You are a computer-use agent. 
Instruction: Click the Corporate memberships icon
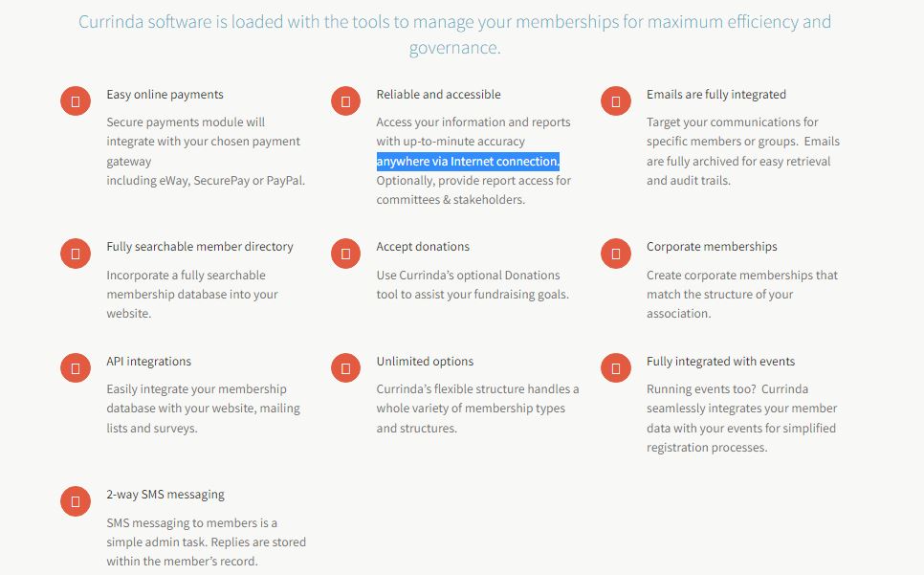click(x=615, y=253)
